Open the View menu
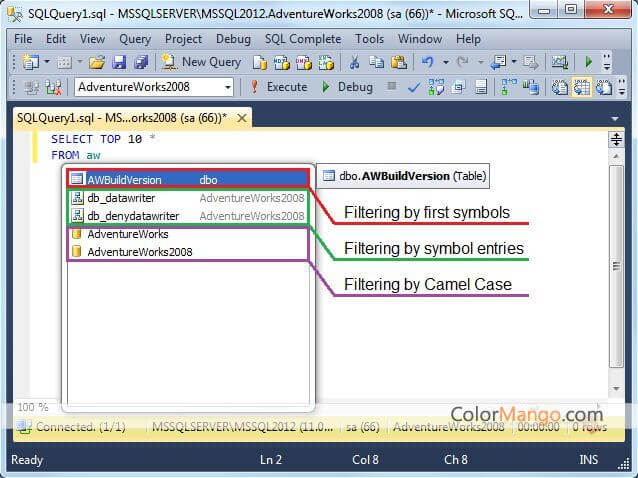The height and width of the screenshot is (478, 638). 92,39
